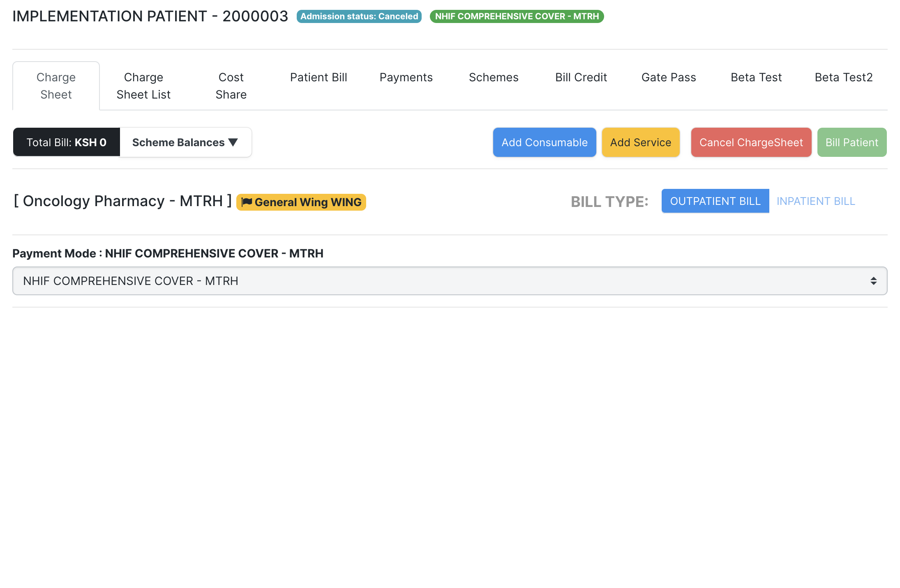Switch to Charge Sheet List tab

click(x=143, y=86)
